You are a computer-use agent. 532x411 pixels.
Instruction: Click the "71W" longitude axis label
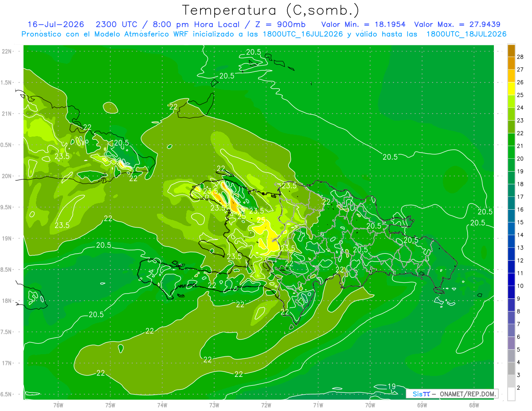[x=318, y=405]
